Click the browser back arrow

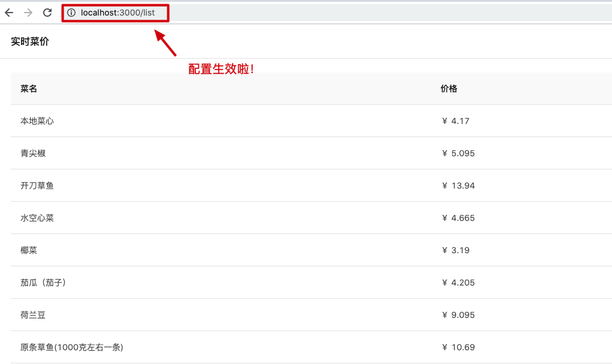click(x=9, y=13)
